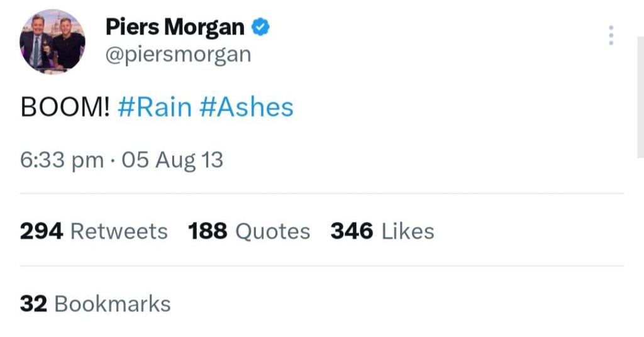
Task: Click the 294 retweet count number
Action: click(x=42, y=231)
